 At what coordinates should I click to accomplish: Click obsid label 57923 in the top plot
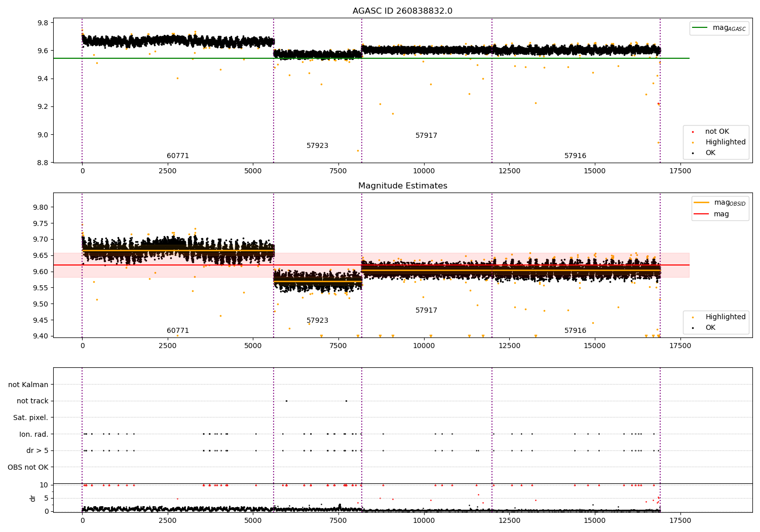[x=317, y=146]
